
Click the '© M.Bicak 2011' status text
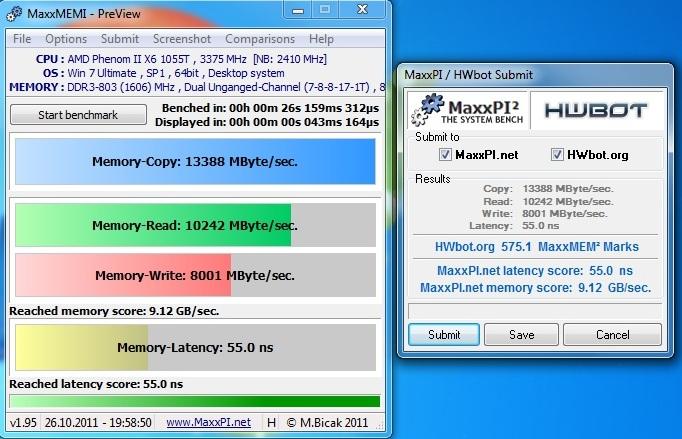click(x=328, y=422)
